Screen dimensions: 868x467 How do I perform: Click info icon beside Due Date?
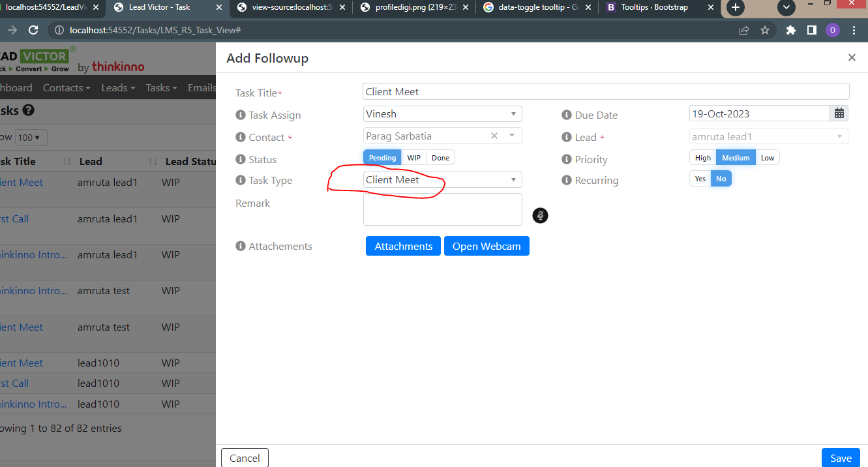coord(566,115)
